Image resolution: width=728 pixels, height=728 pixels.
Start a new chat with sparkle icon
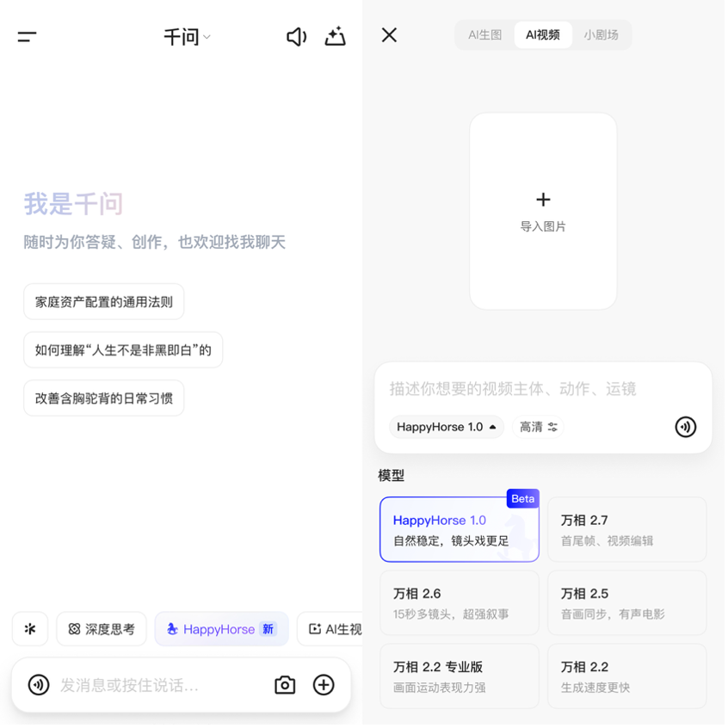pos(335,36)
